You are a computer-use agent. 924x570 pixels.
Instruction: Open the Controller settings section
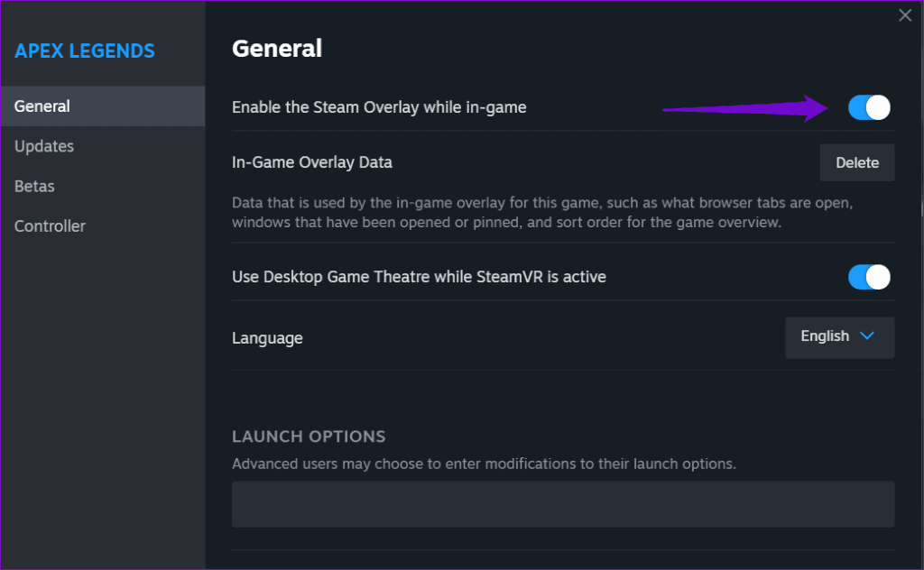[x=50, y=225]
